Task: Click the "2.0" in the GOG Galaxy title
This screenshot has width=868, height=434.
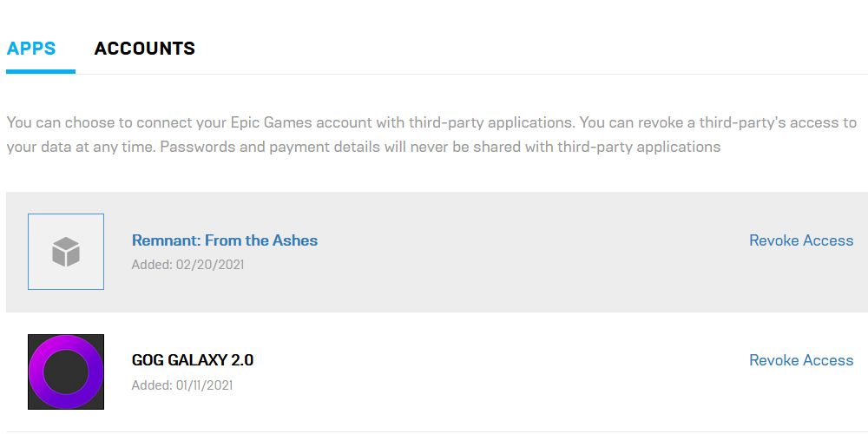Action: coord(242,360)
